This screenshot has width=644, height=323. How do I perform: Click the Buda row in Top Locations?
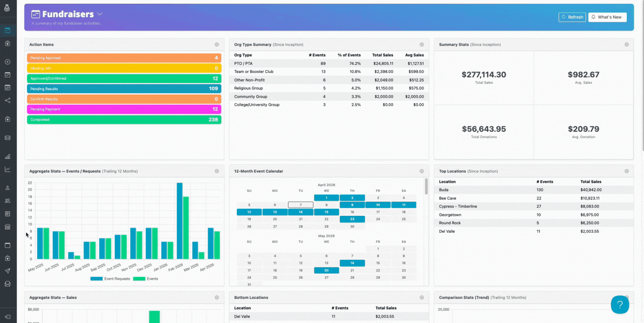click(534, 190)
